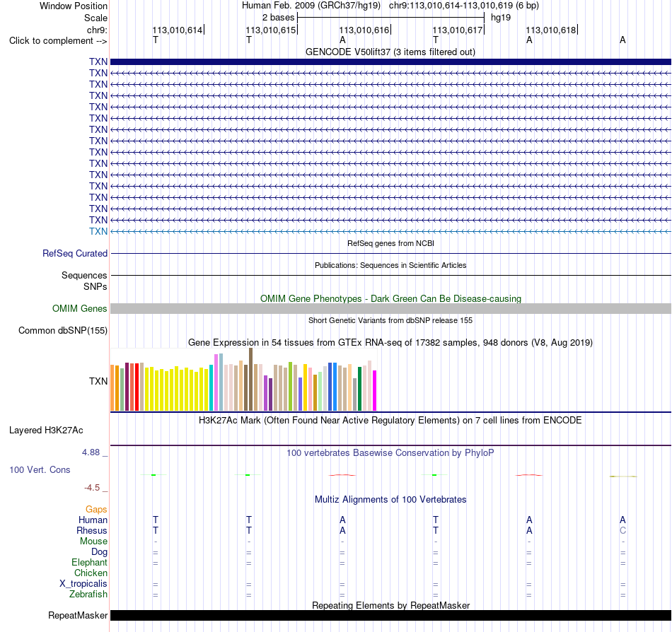Image resolution: width=672 pixels, height=632 pixels.
Task: Click the Elephant alignment row label
Action: click(x=89, y=562)
